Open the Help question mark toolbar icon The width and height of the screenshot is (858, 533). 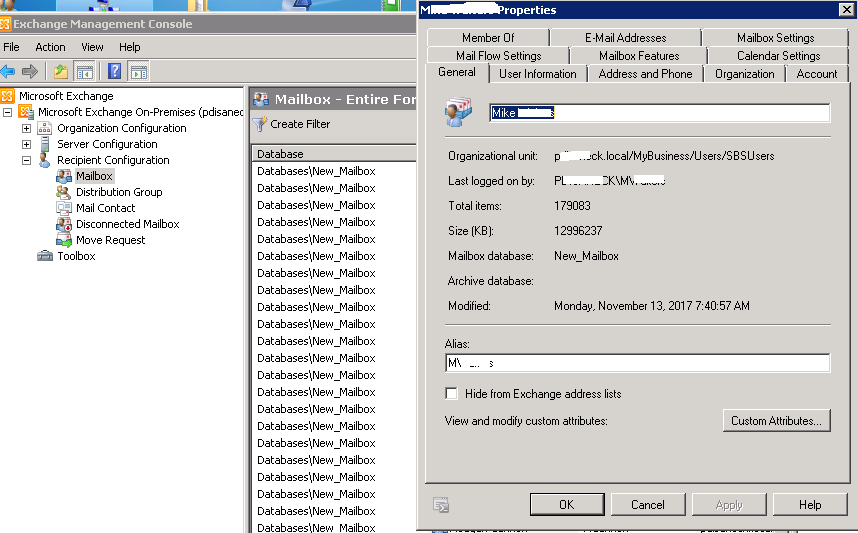(x=114, y=71)
